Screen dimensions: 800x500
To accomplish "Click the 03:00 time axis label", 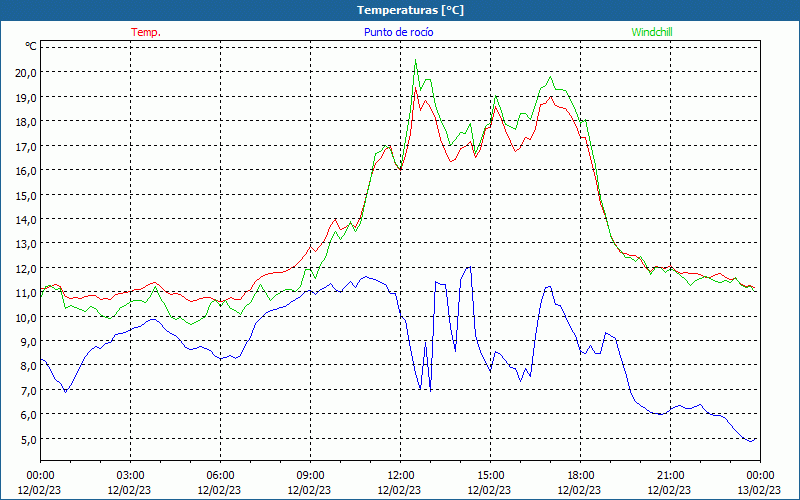I will 130,475.
